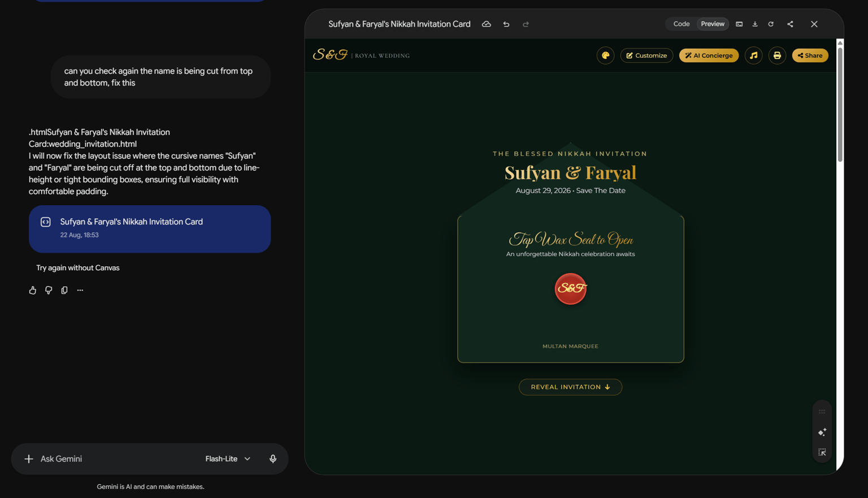Click the gold Share button
This screenshot has height=498, width=868.
(x=810, y=55)
